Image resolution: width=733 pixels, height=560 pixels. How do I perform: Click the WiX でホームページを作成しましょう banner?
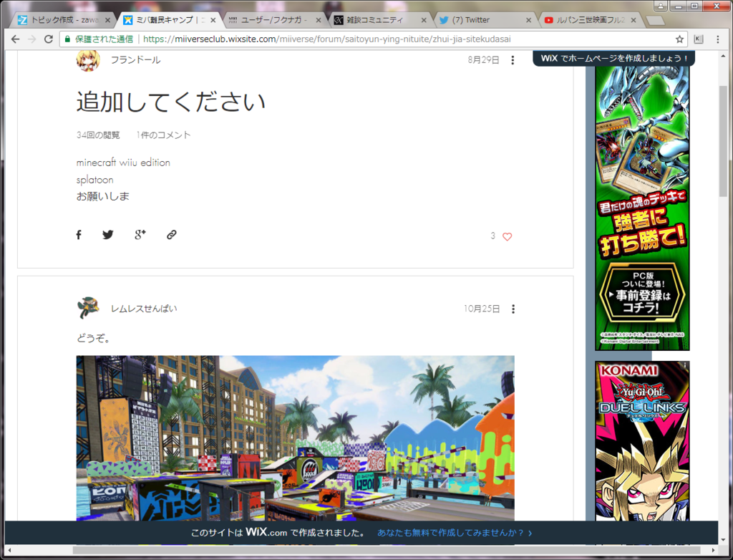click(613, 59)
